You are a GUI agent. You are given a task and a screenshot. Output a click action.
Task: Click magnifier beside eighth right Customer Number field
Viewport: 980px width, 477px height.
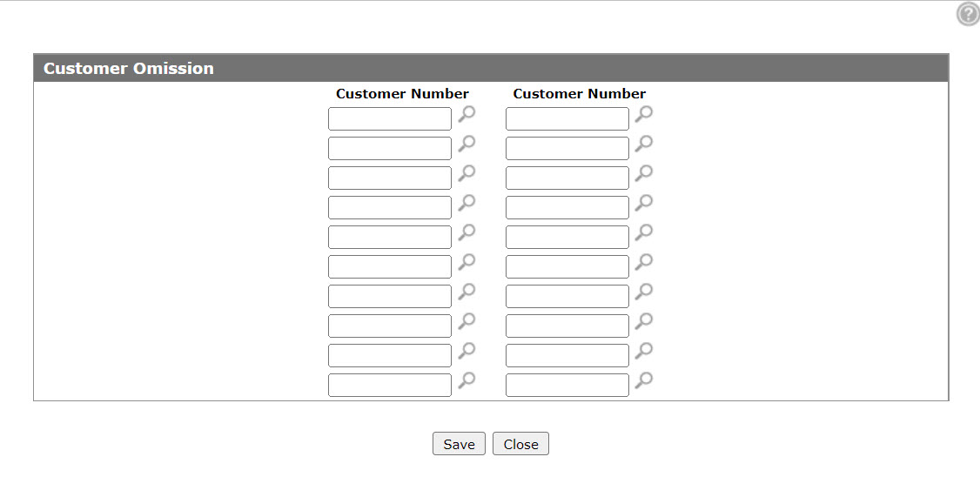[644, 321]
